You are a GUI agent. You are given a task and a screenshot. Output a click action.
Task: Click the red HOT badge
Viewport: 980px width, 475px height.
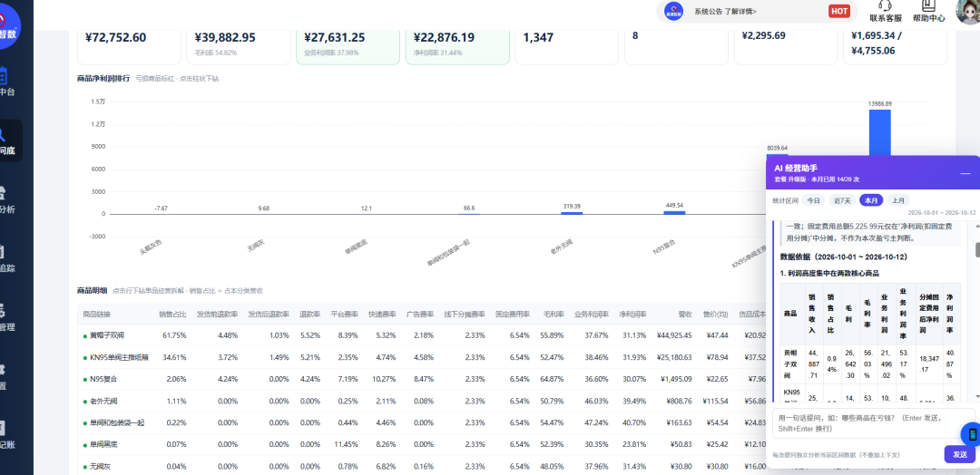839,11
